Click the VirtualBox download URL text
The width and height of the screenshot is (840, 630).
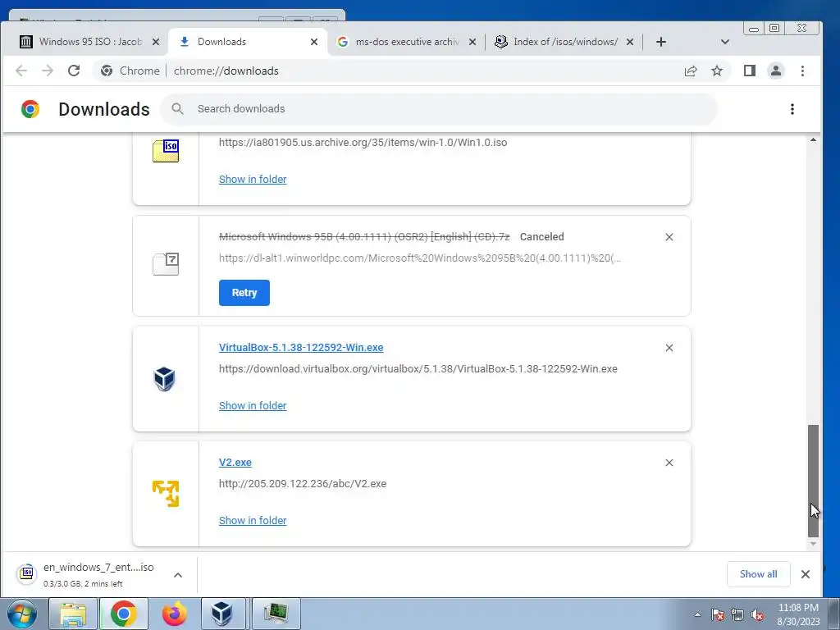pos(418,368)
